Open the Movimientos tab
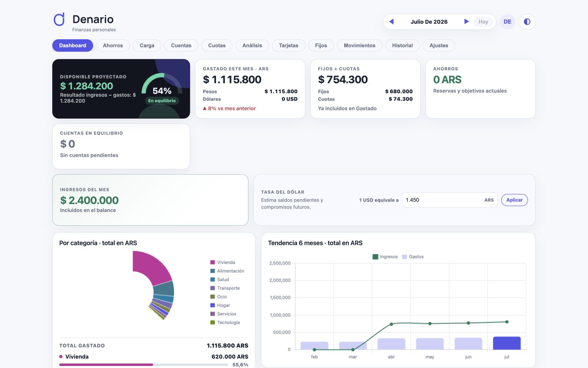The width and height of the screenshot is (588, 368). pos(359,45)
